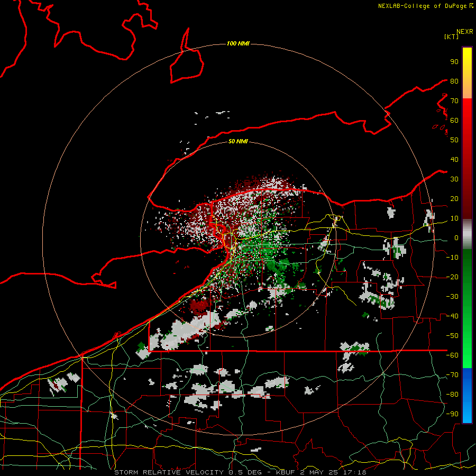Click the -60 scale label

tap(452, 355)
